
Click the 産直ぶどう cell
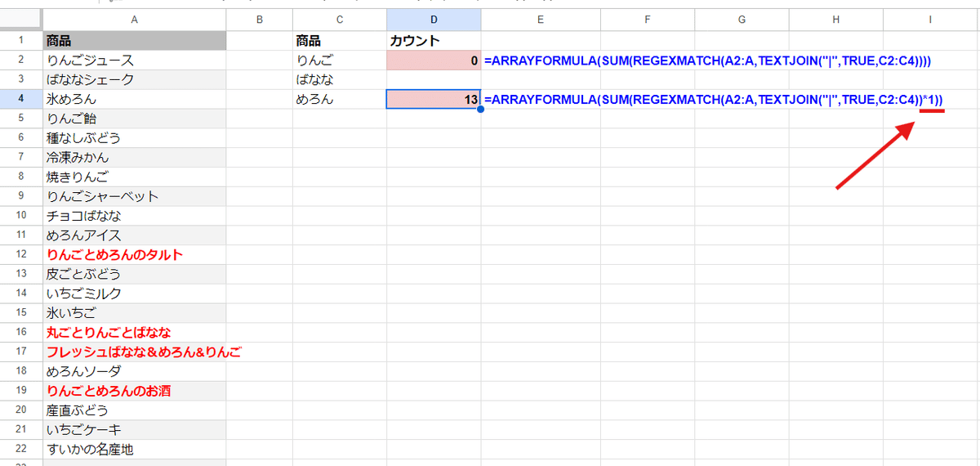[x=135, y=410]
